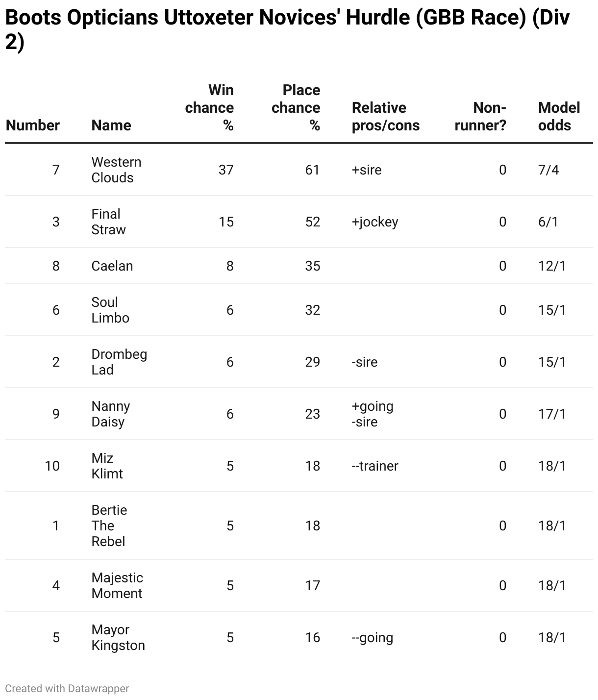Click the Non-runner? column header
The image size is (598, 700).
[480, 117]
